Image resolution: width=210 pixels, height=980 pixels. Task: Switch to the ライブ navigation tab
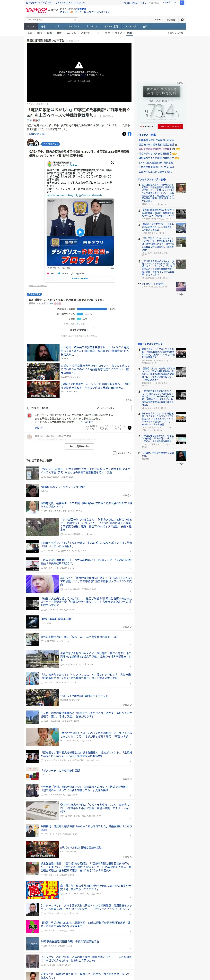56,26
